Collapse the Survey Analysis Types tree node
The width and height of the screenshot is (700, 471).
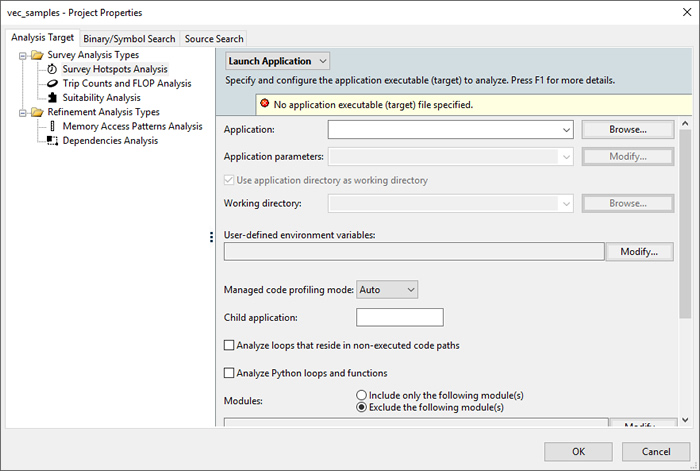click(22, 55)
